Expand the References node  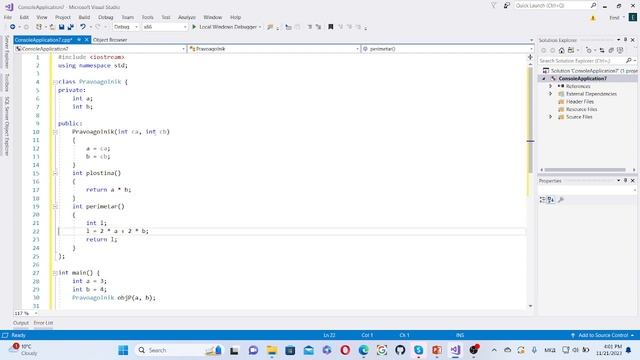pos(550,86)
